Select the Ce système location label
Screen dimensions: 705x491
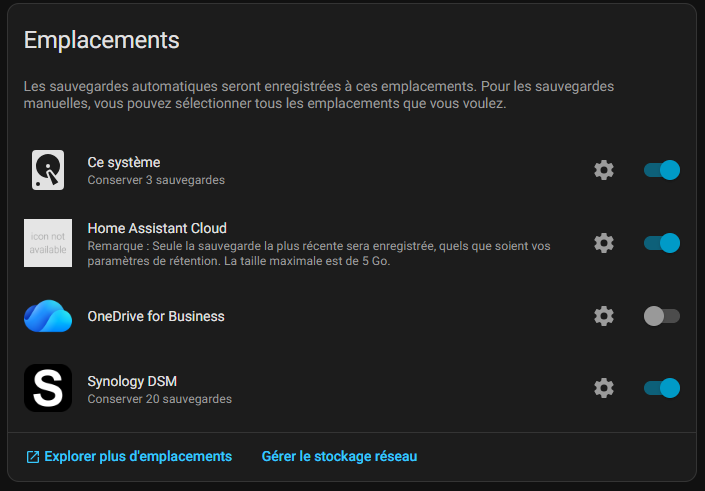click(124, 162)
